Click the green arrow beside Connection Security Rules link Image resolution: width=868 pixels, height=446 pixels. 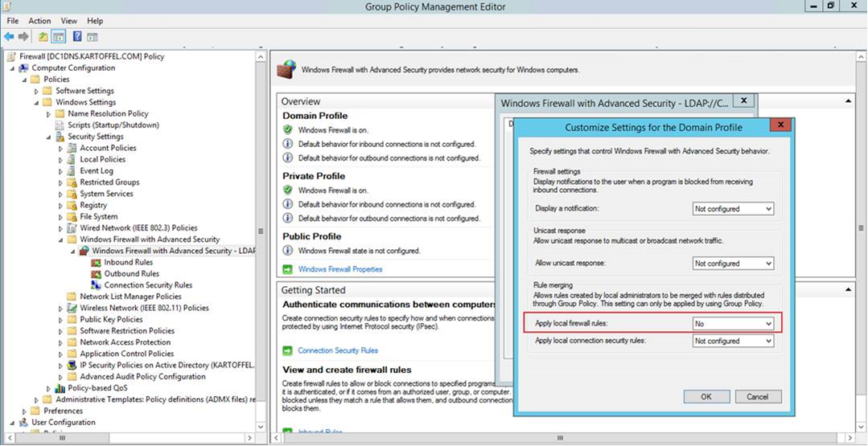pyautogui.click(x=287, y=350)
